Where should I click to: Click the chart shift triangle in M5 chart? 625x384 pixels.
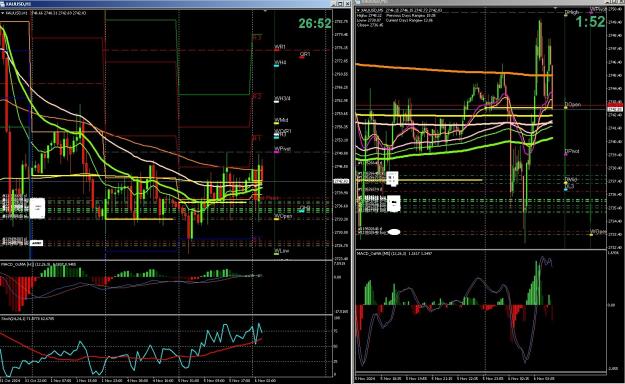[555, 8]
